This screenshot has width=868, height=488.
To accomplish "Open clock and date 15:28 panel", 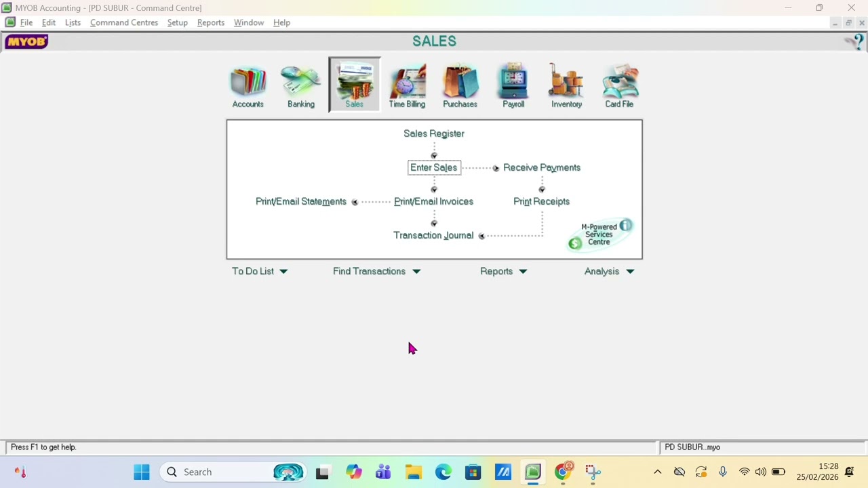I will pyautogui.click(x=817, y=472).
